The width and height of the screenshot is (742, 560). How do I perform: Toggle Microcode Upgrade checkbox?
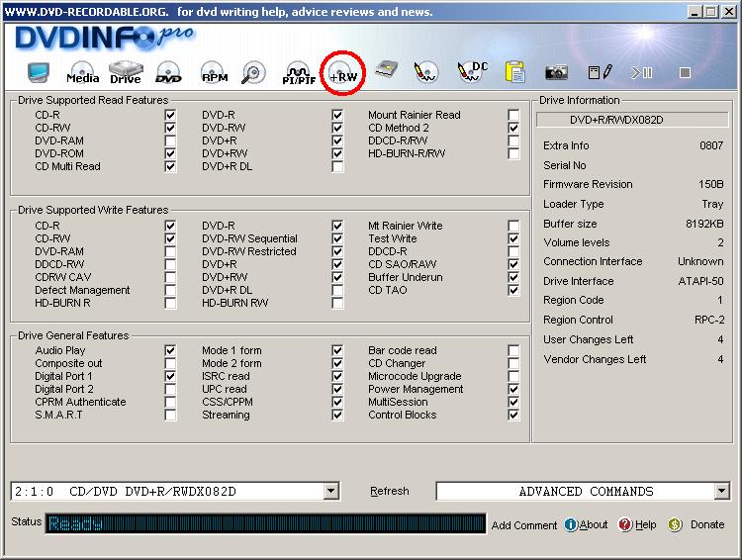coord(513,376)
